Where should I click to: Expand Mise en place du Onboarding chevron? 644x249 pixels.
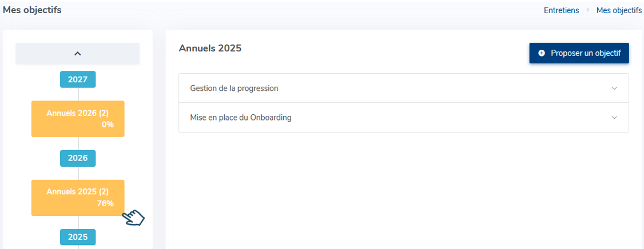pos(614,117)
